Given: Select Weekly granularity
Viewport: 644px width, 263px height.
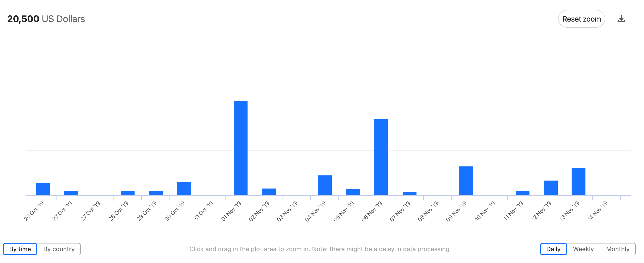Looking at the screenshot, I should 583,249.
